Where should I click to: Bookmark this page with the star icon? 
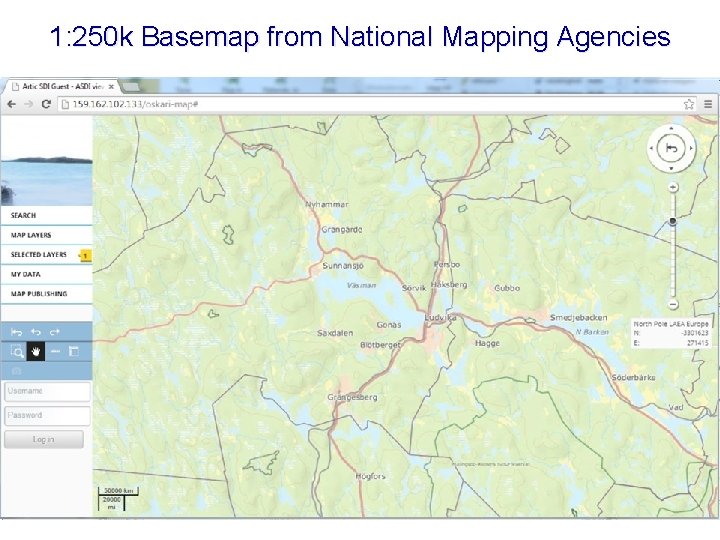coord(689,104)
